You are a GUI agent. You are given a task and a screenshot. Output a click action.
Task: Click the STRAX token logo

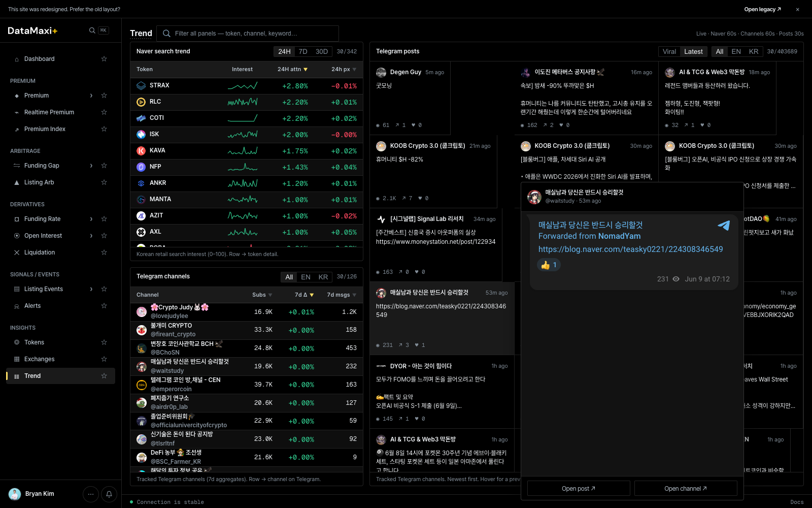[x=141, y=86]
